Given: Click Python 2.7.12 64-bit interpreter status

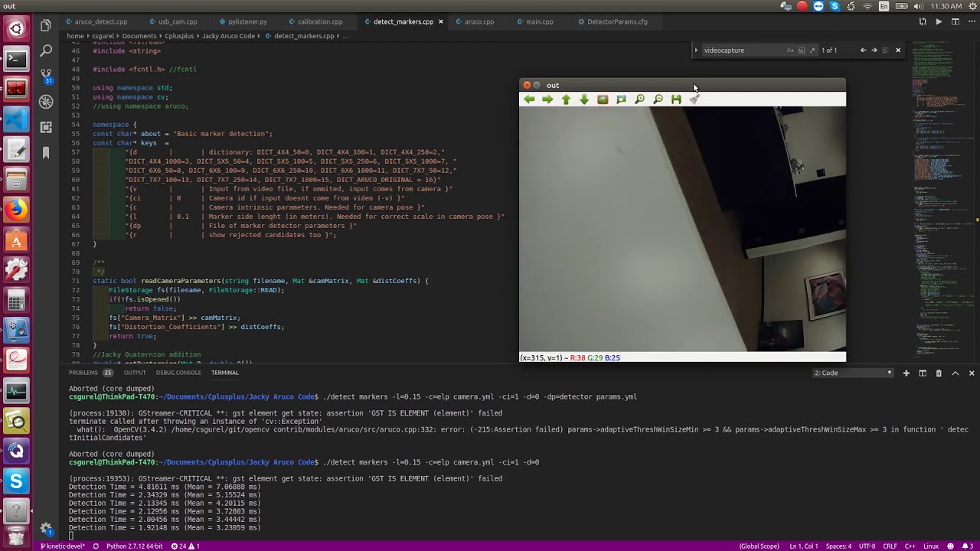Looking at the screenshot, I should click(134, 546).
